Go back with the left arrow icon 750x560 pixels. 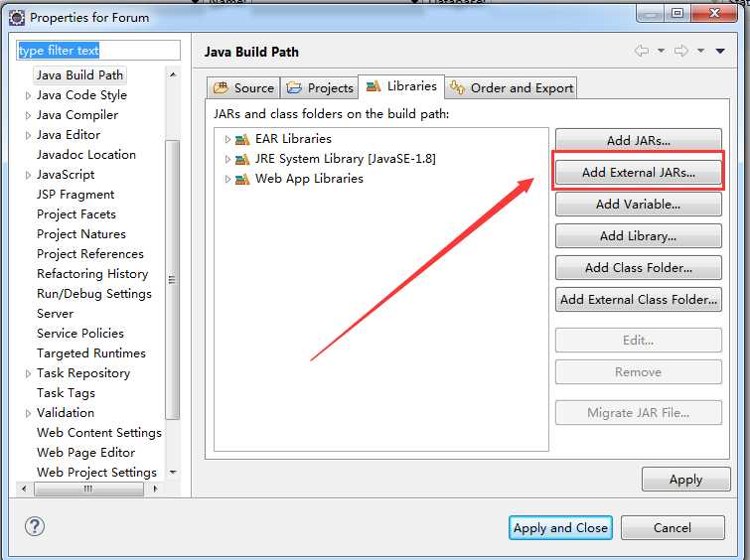[642, 51]
